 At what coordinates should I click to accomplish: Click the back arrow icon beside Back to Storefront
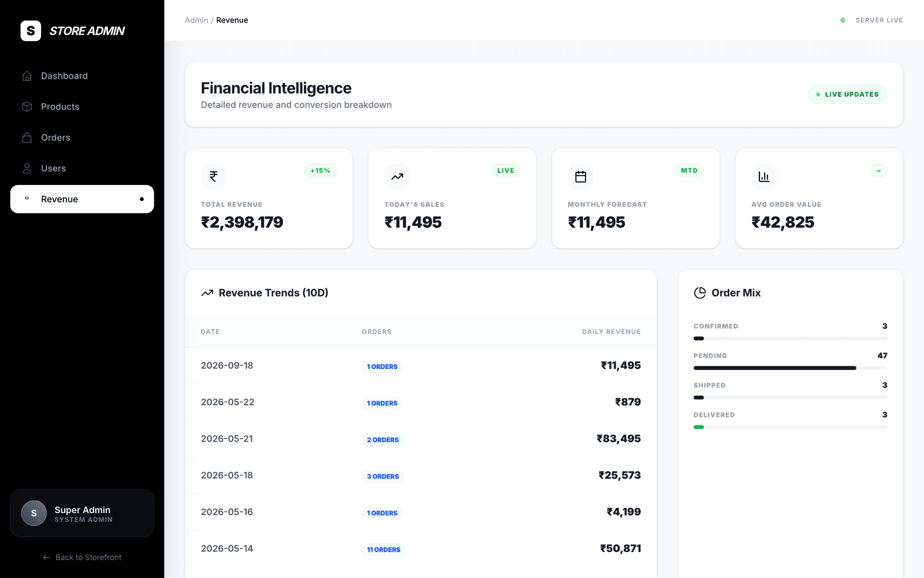(46, 557)
